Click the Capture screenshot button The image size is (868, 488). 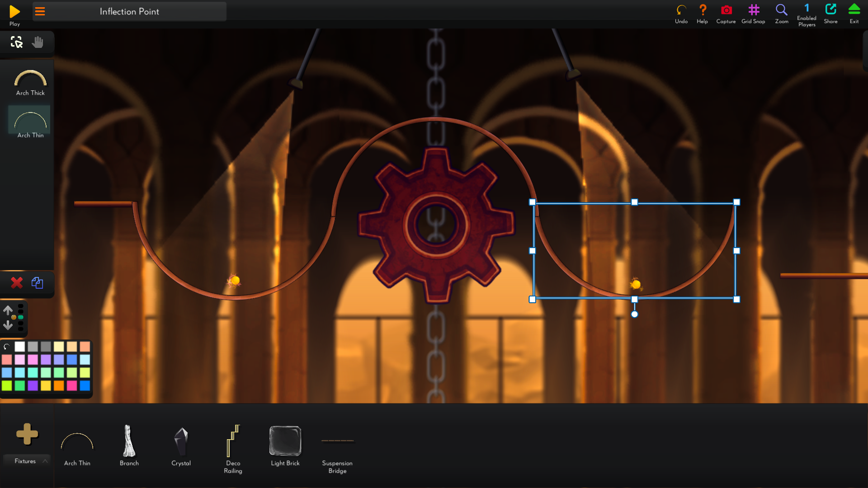click(x=726, y=11)
